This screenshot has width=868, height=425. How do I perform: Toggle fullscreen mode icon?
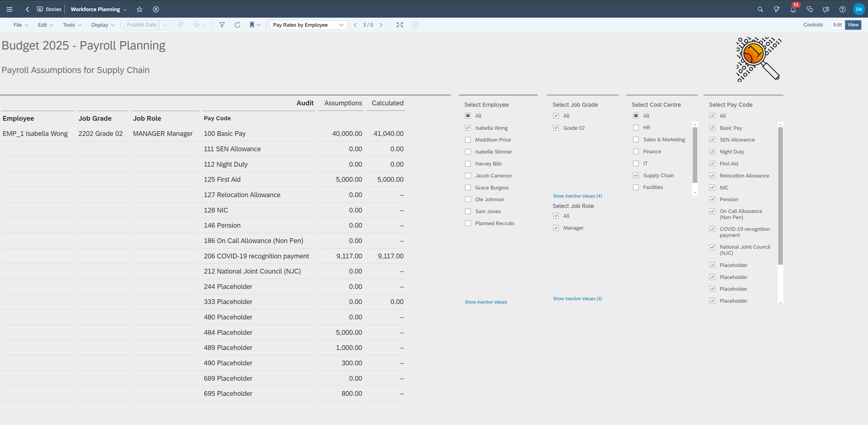click(x=400, y=25)
